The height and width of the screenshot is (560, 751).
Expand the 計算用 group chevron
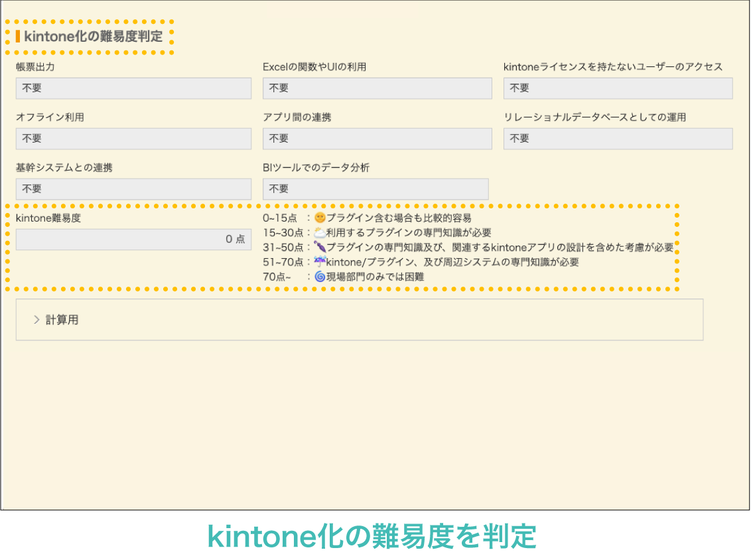36,320
